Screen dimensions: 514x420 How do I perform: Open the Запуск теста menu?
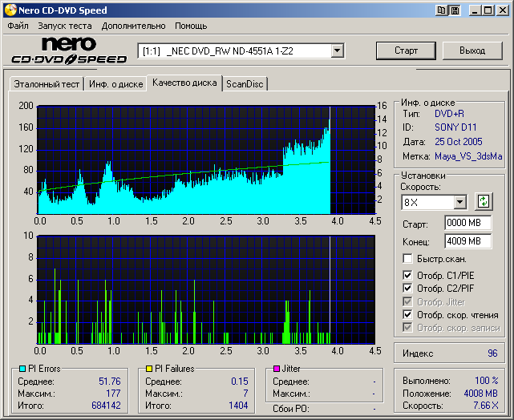point(64,26)
